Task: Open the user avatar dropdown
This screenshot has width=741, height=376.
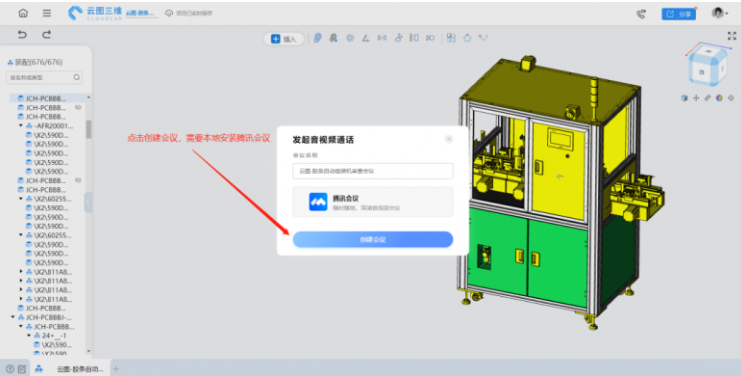Action: [x=720, y=13]
